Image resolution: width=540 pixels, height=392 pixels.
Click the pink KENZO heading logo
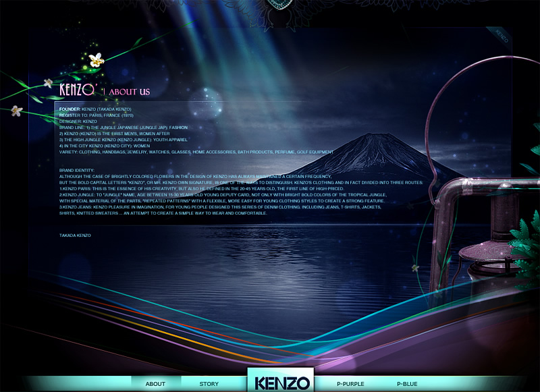pos(79,90)
